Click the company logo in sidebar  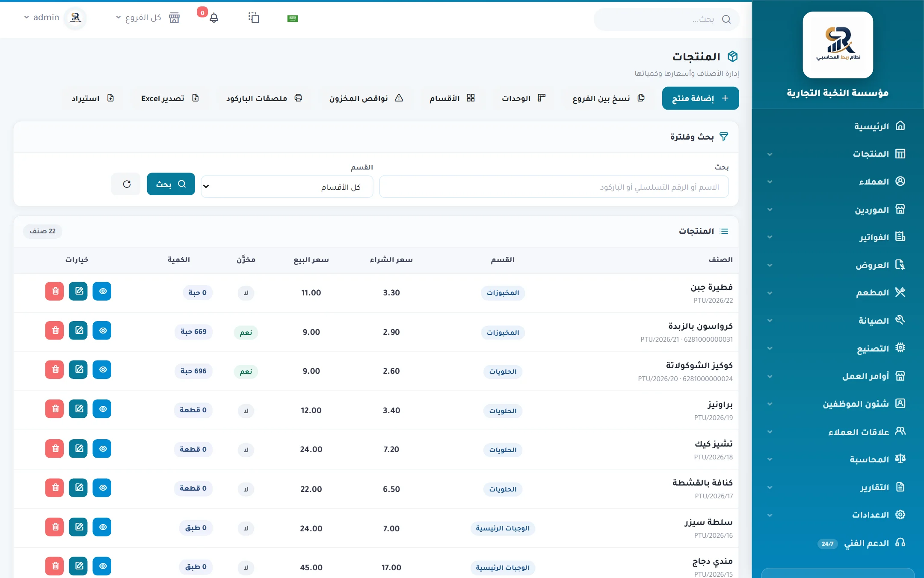pos(838,45)
